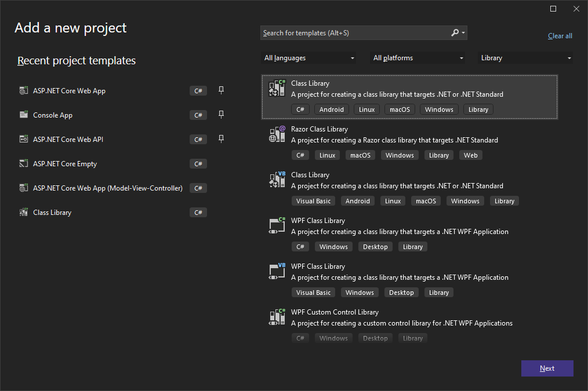Choose Console App from recent templates
This screenshot has width=588, height=391.
pyautogui.click(x=53, y=115)
